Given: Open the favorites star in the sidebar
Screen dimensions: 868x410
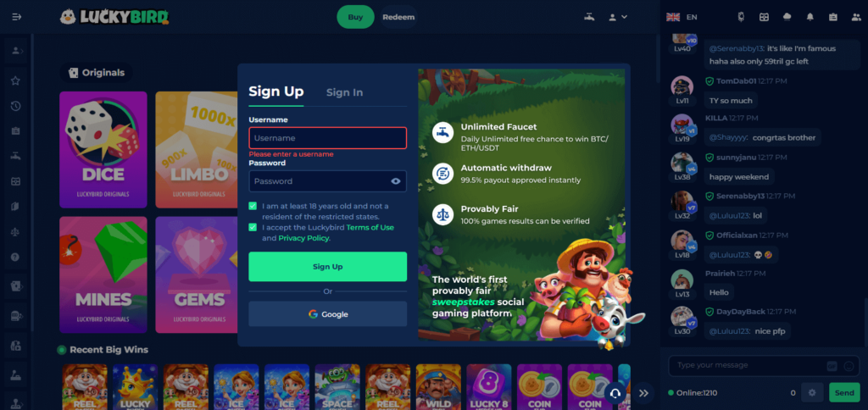Looking at the screenshot, I should tap(15, 80).
